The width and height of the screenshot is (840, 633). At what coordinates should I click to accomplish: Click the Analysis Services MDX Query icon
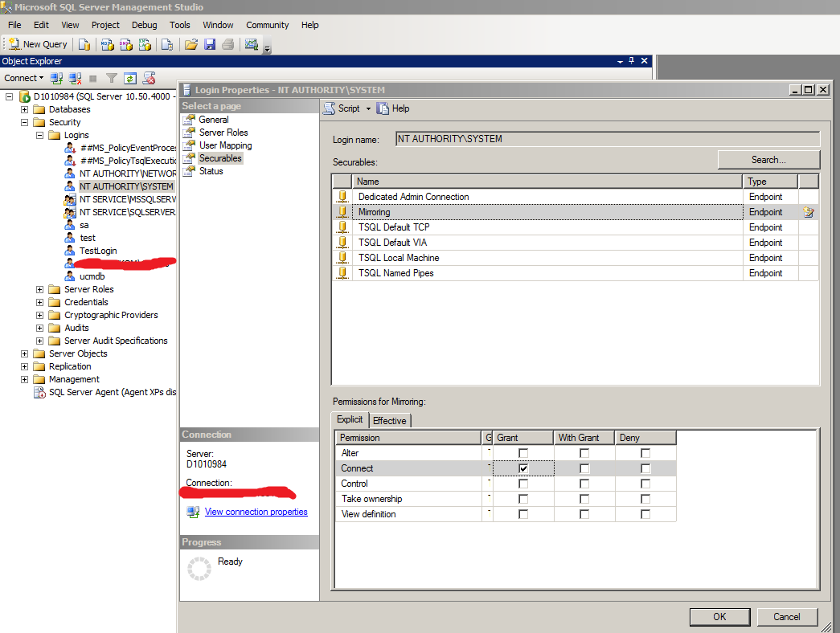point(106,44)
